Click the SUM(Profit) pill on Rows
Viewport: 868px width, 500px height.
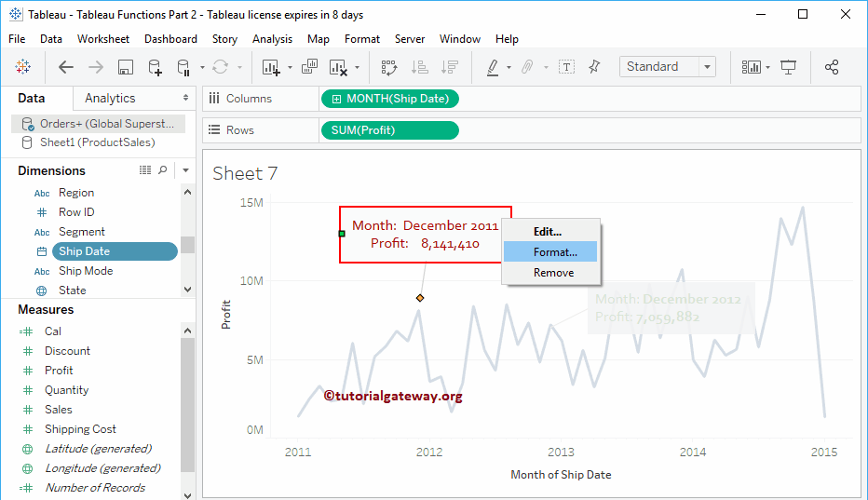388,130
